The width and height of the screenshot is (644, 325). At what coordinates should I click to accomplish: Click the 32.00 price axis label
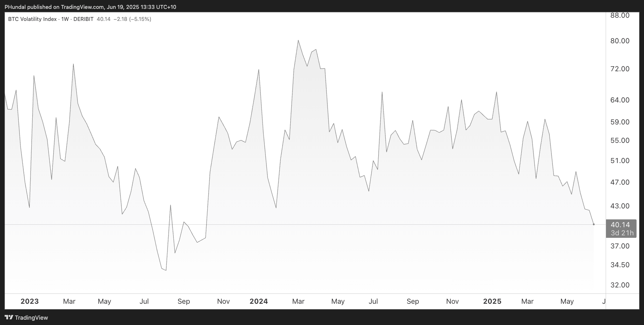click(x=620, y=285)
